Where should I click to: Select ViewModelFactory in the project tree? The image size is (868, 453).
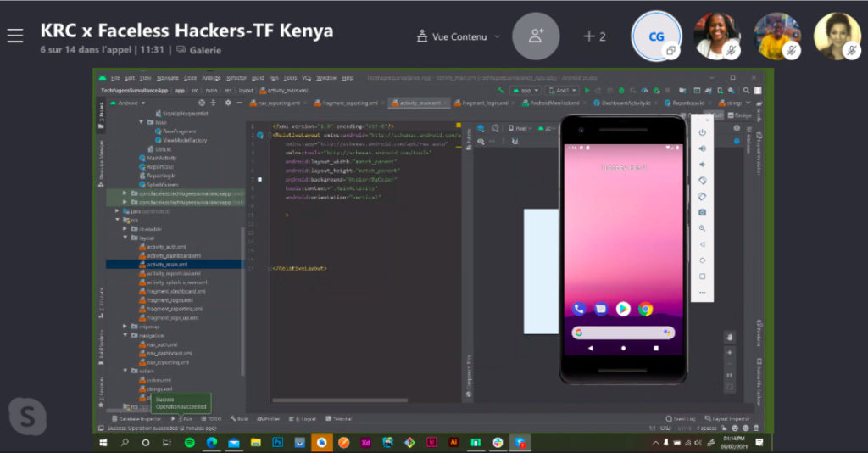(181, 140)
